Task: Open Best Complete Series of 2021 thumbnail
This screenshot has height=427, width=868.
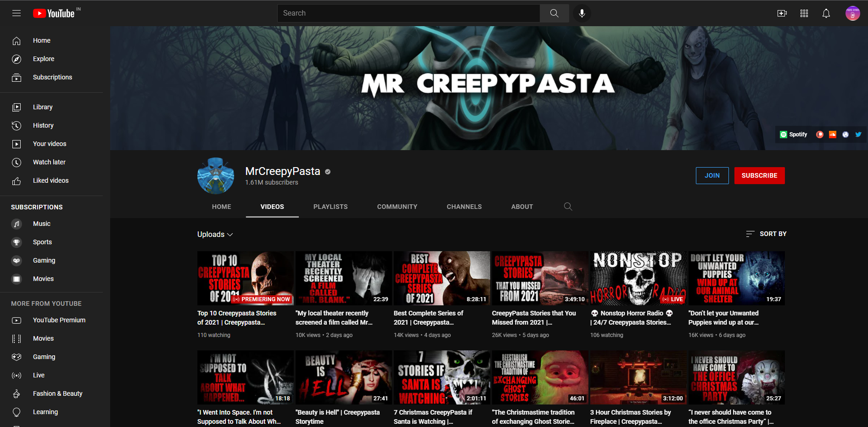Action: [x=442, y=278]
